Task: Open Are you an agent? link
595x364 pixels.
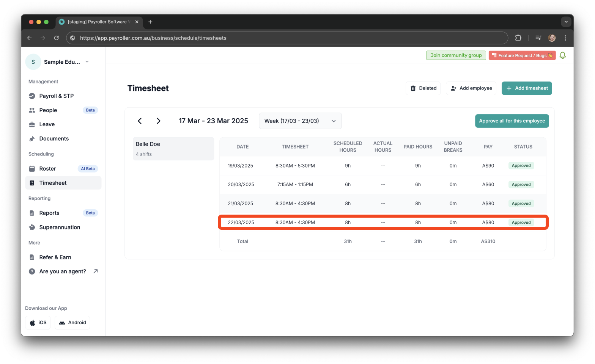Action: pyautogui.click(x=63, y=271)
